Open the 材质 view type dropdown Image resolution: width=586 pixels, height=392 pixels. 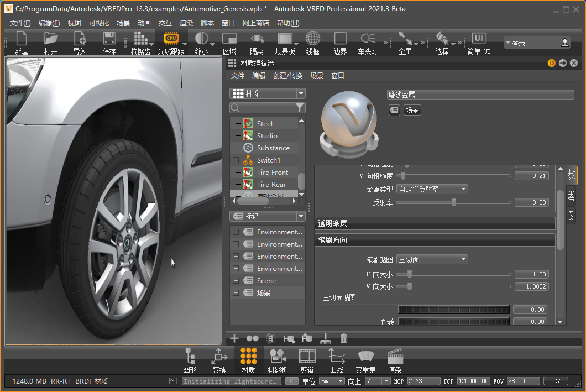click(268, 93)
